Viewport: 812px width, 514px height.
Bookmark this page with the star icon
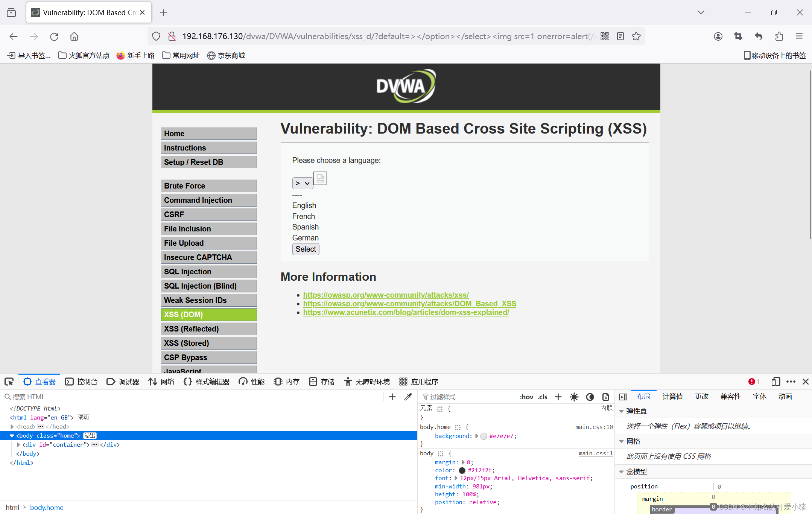[x=636, y=36]
